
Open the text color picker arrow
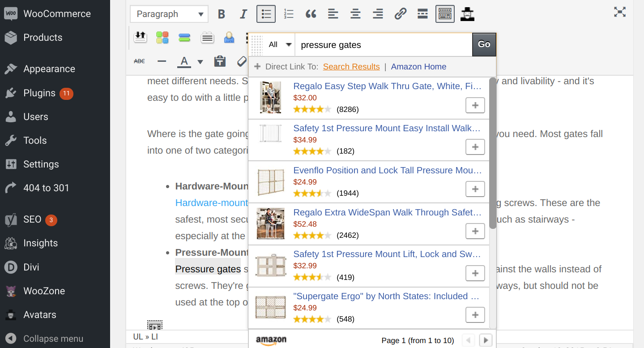point(200,62)
